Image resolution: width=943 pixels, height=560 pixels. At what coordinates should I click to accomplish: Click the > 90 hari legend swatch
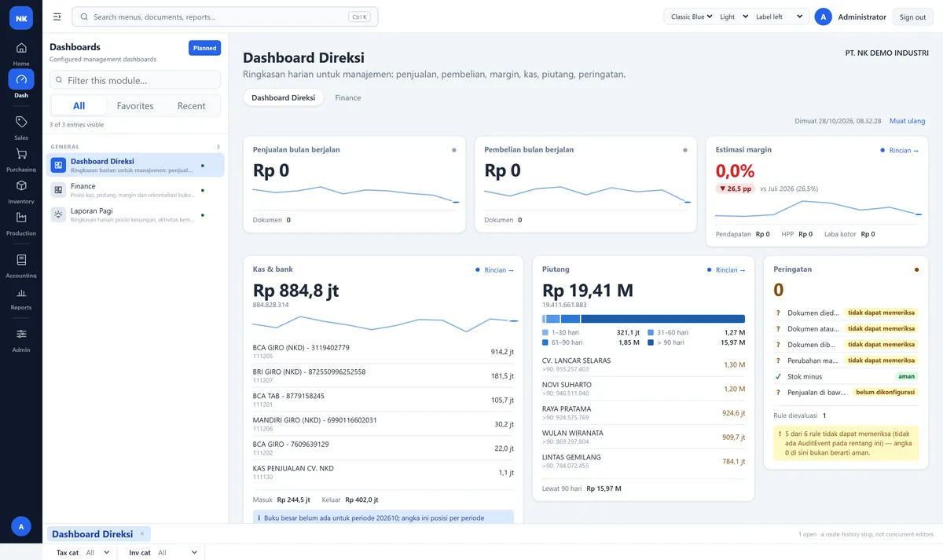(x=651, y=342)
